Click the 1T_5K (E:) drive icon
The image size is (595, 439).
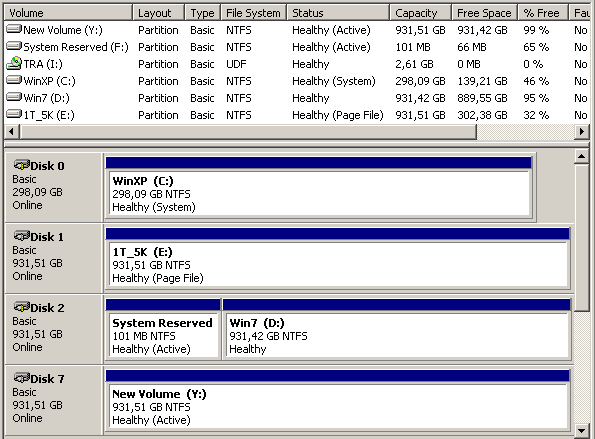point(14,114)
